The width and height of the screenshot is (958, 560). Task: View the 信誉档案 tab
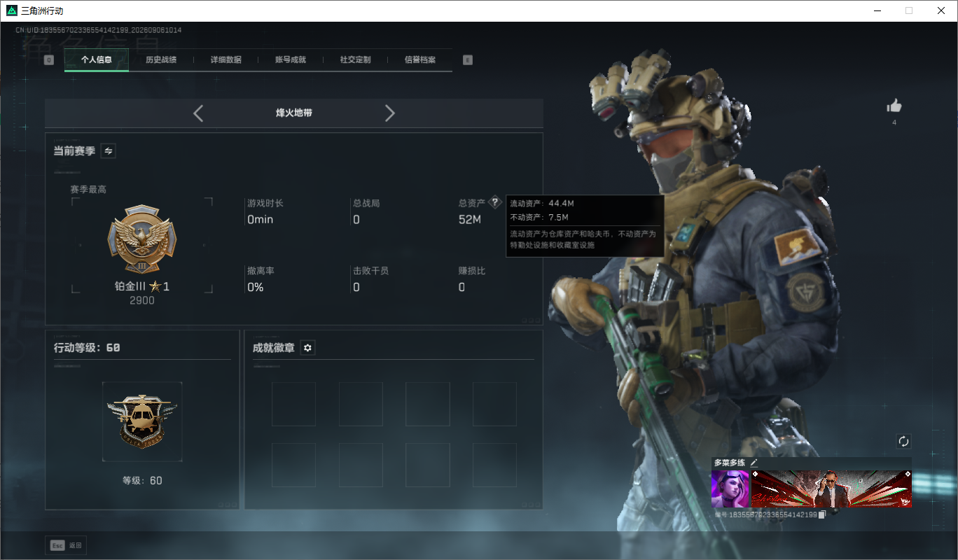(x=420, y=60)
